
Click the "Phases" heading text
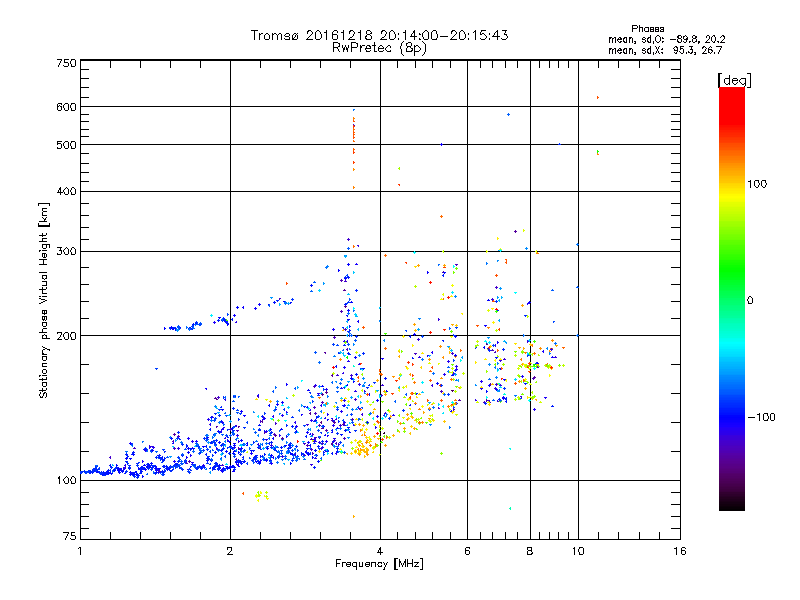[647, 29]
